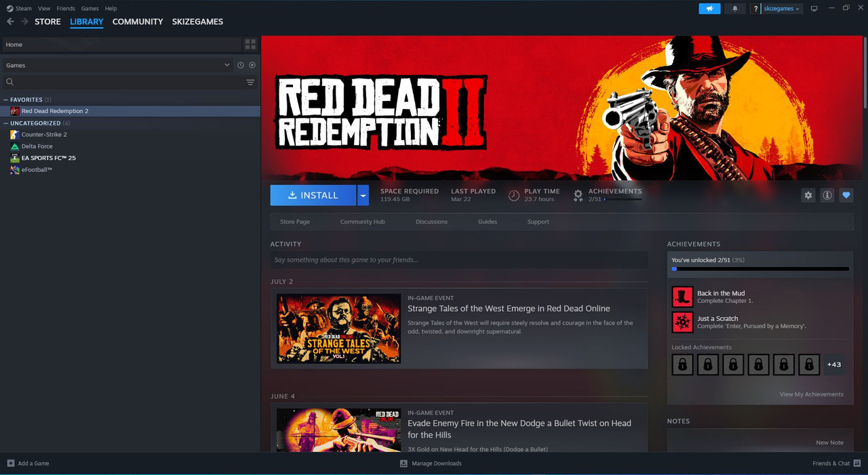The image size is (868, 475).
Task: Click the Back in the Mud achievement icon
Action: pos(682,297)
